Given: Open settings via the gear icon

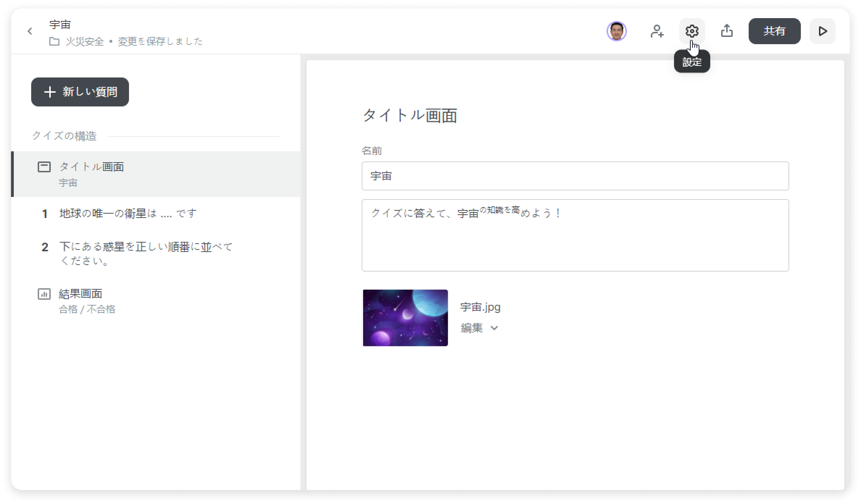Looking at the screenshot, I should click(x=692, y=31).
